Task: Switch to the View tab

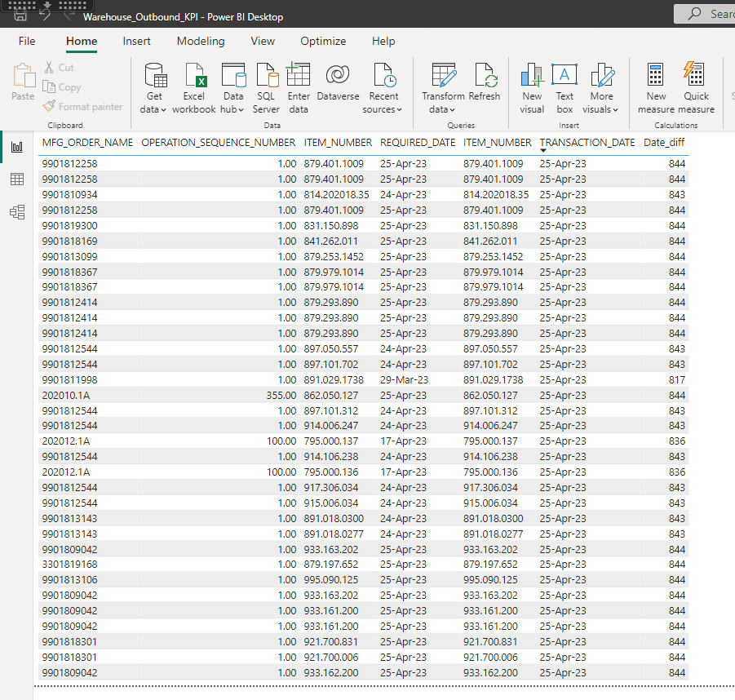Action: pyautogui.click(x=263, y=41)
